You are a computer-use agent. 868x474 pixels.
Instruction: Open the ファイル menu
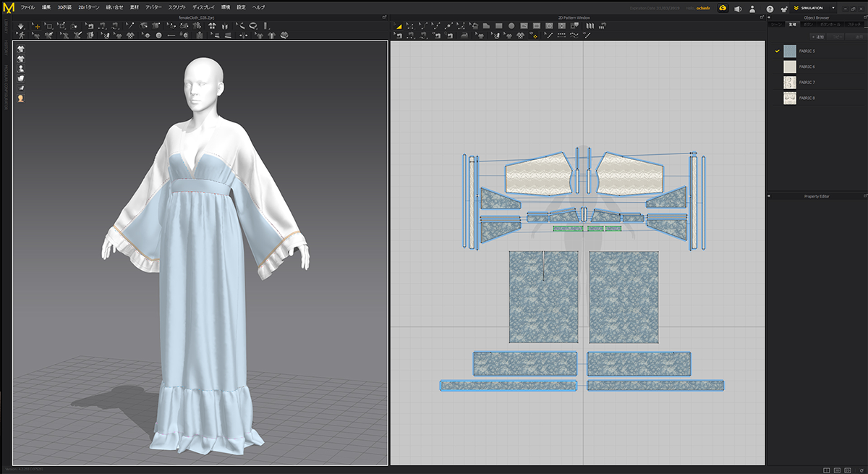pos(27,7)
